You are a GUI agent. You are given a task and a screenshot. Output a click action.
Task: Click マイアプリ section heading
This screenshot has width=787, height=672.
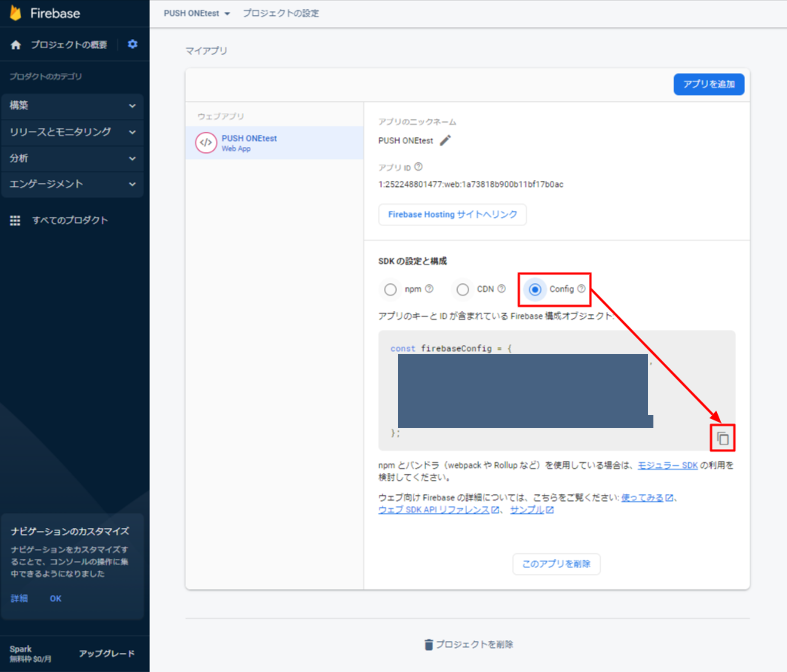[x=206, y=51]
